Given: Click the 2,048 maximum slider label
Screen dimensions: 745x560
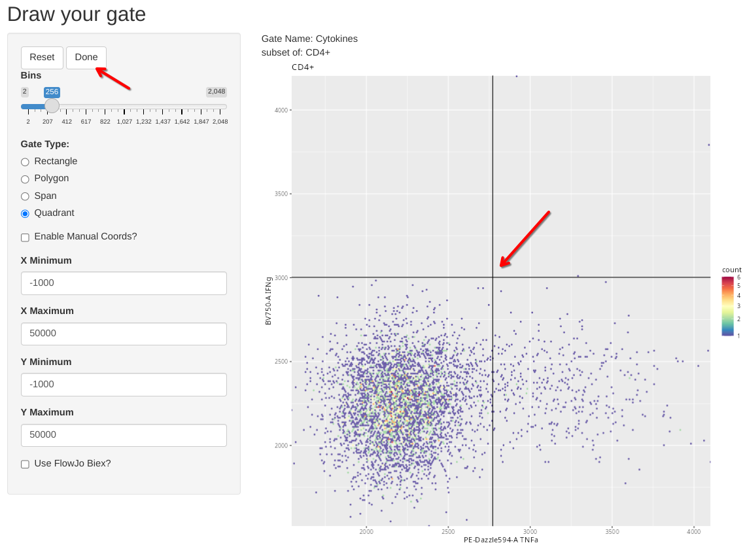Looking at the screenshot, I should (216, 92).
